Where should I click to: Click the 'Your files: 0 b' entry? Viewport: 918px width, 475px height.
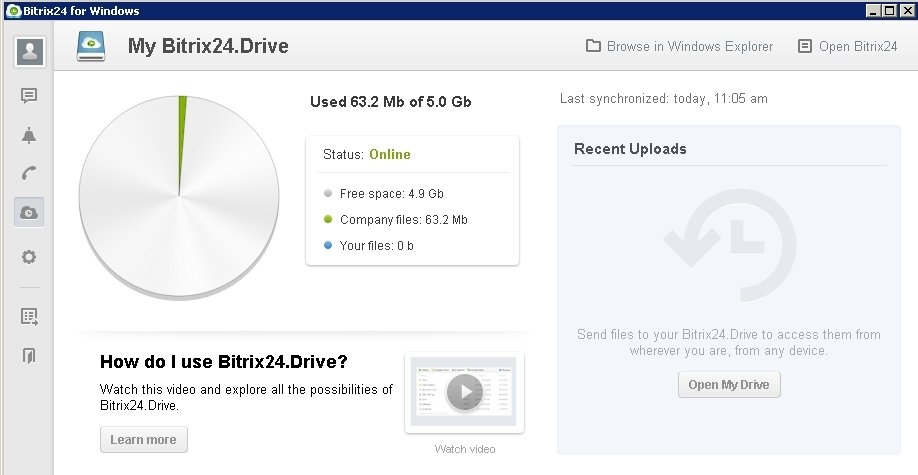376,245
